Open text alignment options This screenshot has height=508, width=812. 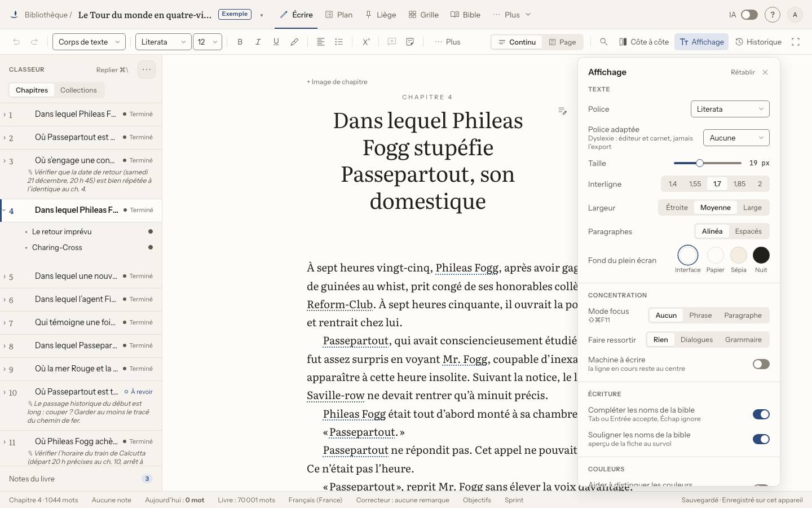[x=321, y=42]
